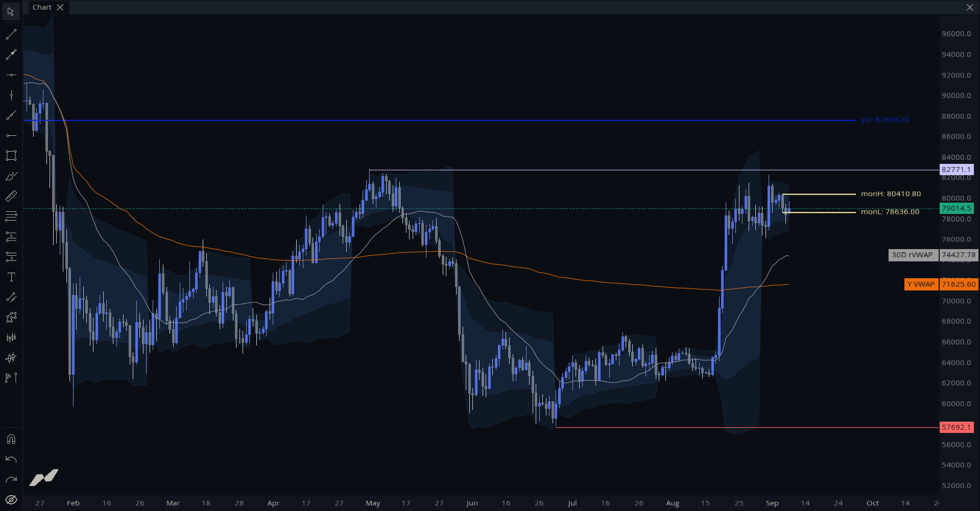This screenshot has width=980, height=511.
Task: Select the Fibonacci retracement lines tool
Action: pos(11,216)
